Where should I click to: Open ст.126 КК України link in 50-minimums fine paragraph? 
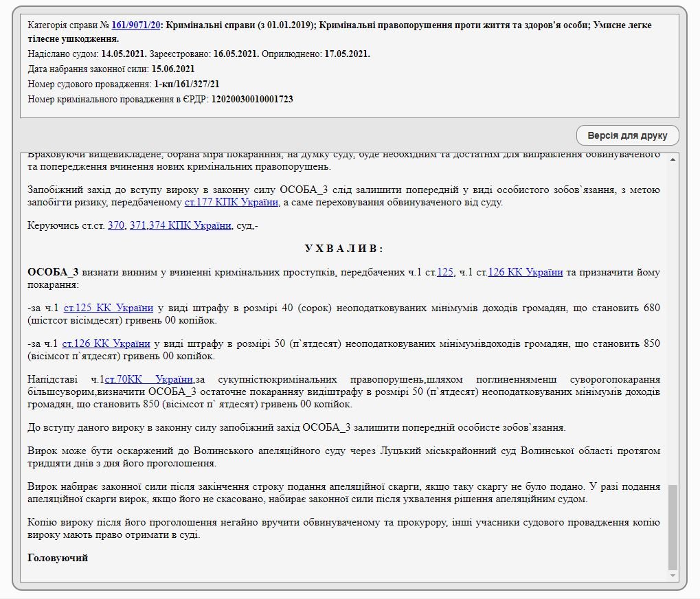(106, 343)
